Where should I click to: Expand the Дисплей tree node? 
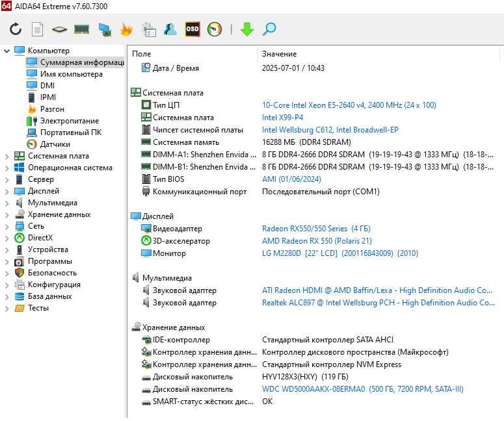pyautogui.click(x=7, y=192)
